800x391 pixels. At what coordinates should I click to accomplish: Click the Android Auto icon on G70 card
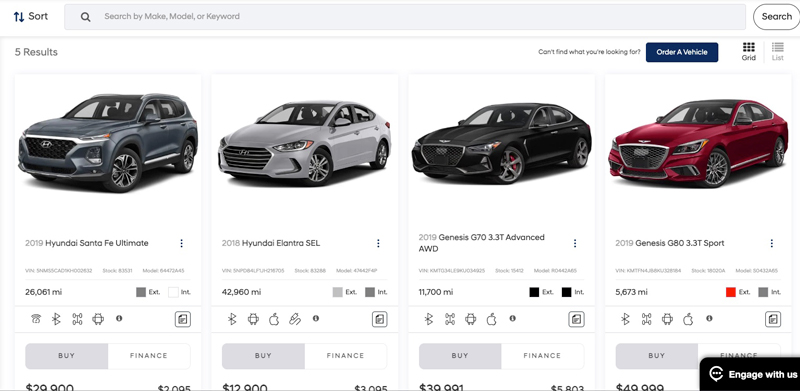point(470,319)
